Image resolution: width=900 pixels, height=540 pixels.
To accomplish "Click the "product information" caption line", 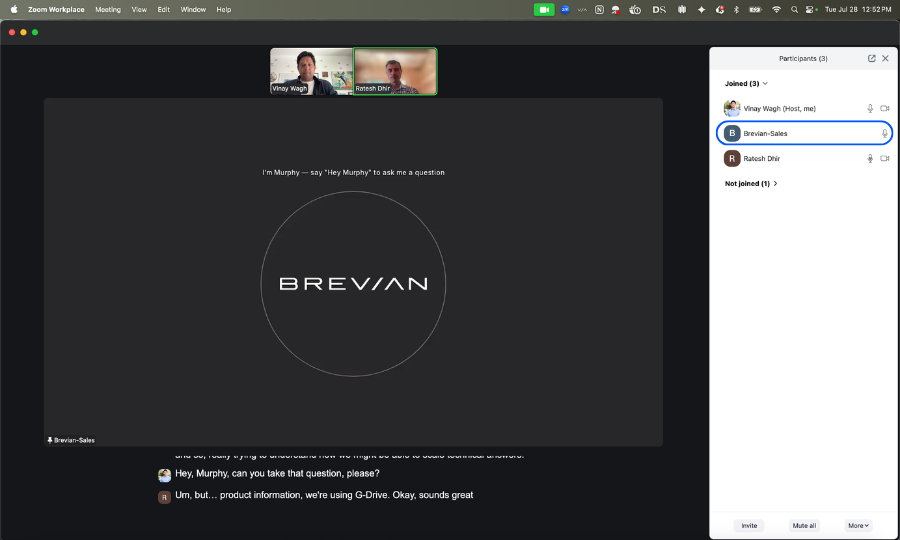I will [324, 495].
